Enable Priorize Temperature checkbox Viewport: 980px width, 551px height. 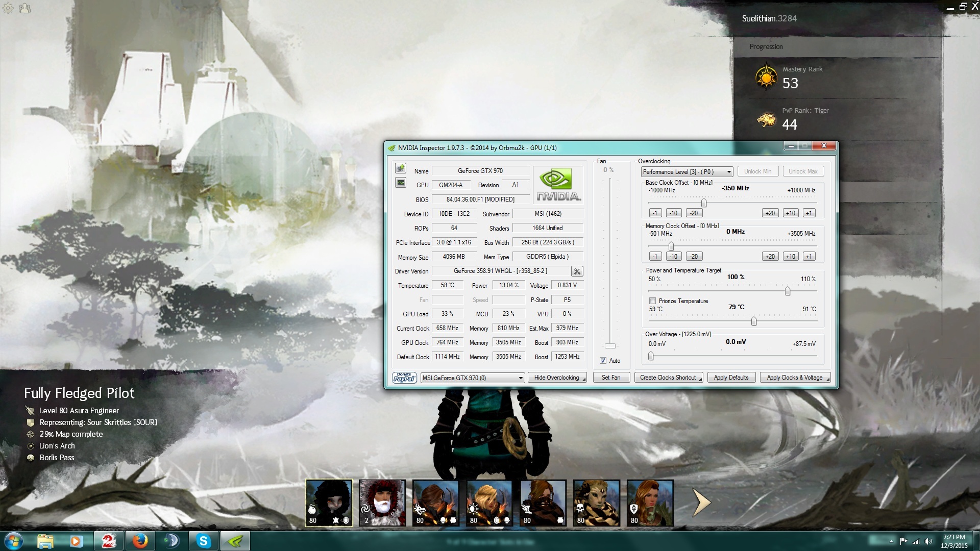(652, 301)
